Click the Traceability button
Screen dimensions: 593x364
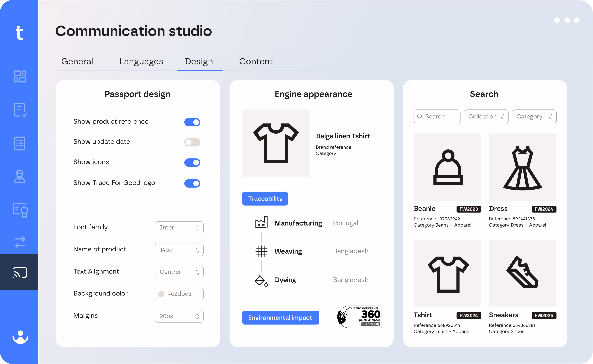(265, 199)
